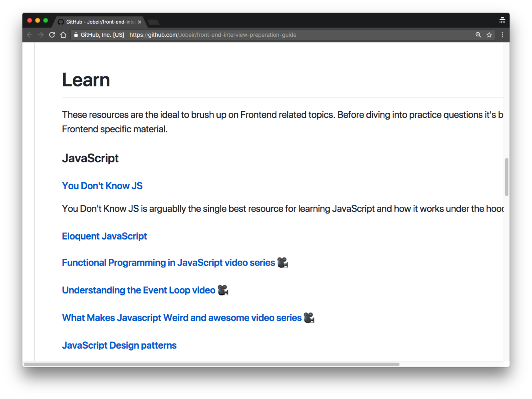Click the incognito icon in the title bar
This screenshot has height=399, width=532.
point(502,20)
